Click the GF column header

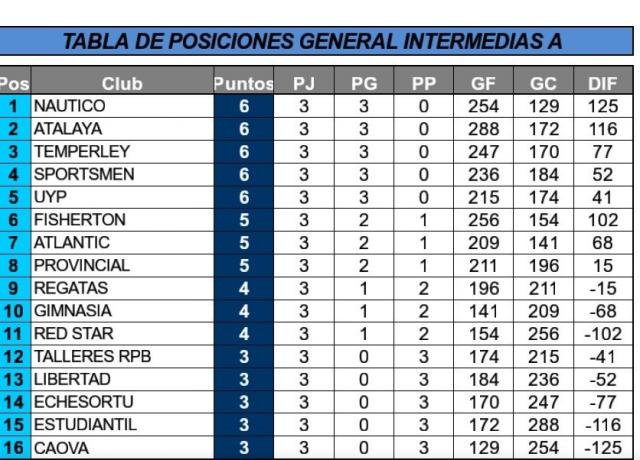(x=483, y=83)
